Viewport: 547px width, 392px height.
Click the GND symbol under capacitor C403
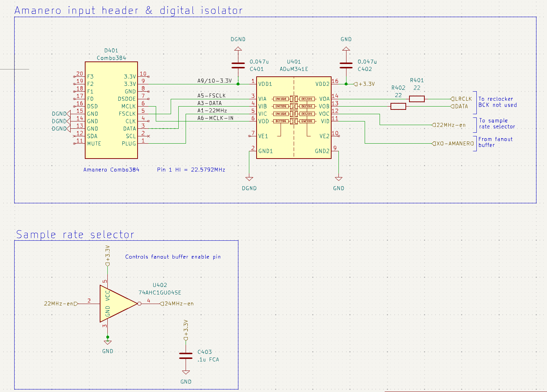[x=186, y=372]
